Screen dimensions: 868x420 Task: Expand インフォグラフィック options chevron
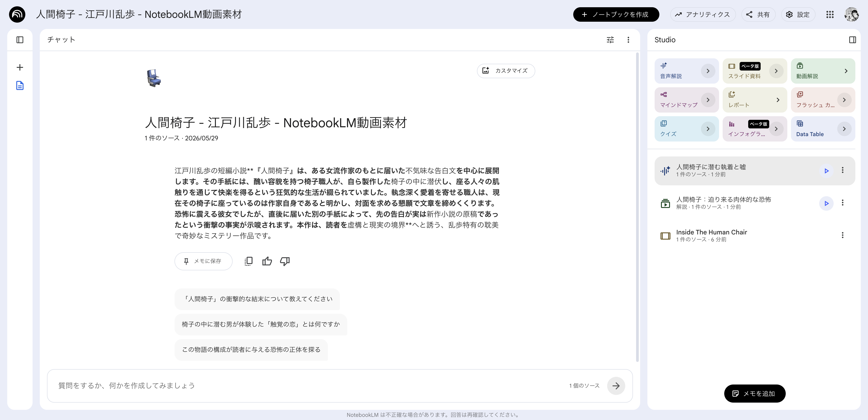click(x=776, y=129)
